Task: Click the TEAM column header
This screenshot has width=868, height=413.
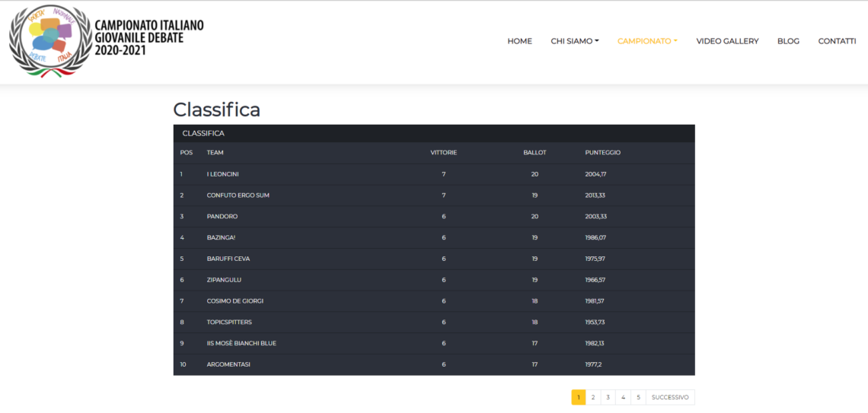Action: pyautogui.click(x=215, y=153)
